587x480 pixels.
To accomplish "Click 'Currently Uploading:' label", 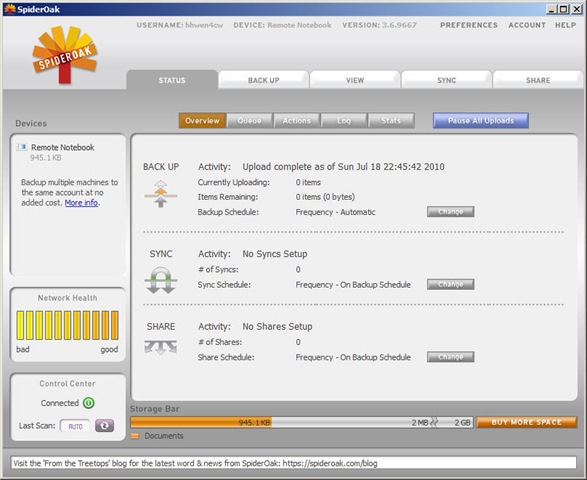I will point(234,182).
